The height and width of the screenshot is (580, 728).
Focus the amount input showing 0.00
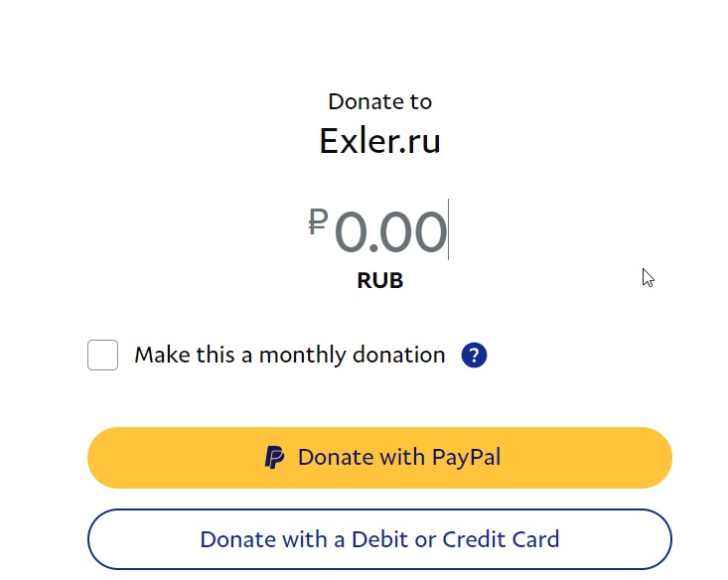[x=390, y=231]
